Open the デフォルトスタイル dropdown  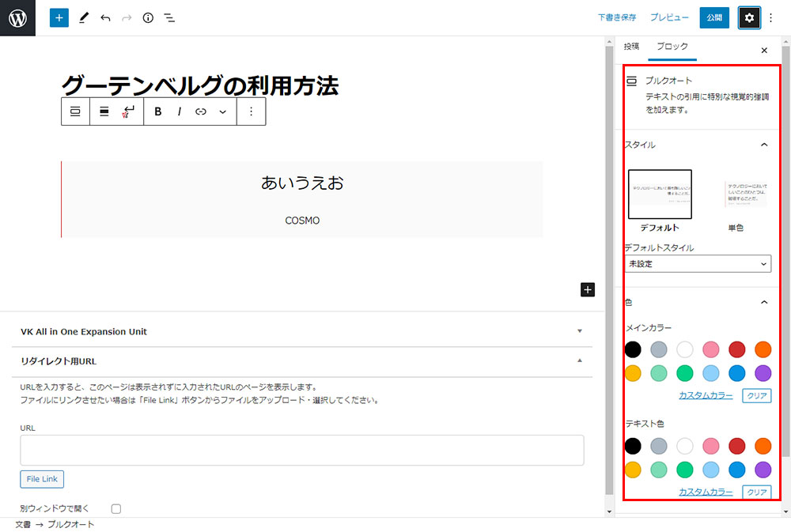(x=698, y=264)
